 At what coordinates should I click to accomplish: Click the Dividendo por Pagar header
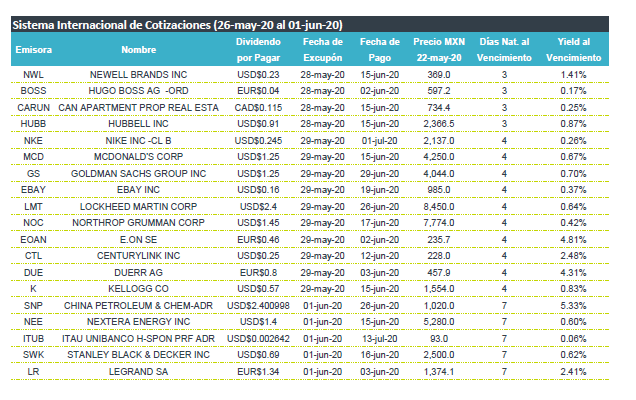pos(258,50)
